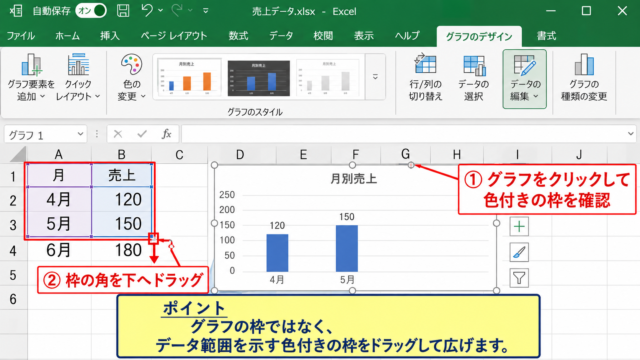Click cell A4 containing 6月
This screenshot has width=640, height=360.
coord(59,250)
